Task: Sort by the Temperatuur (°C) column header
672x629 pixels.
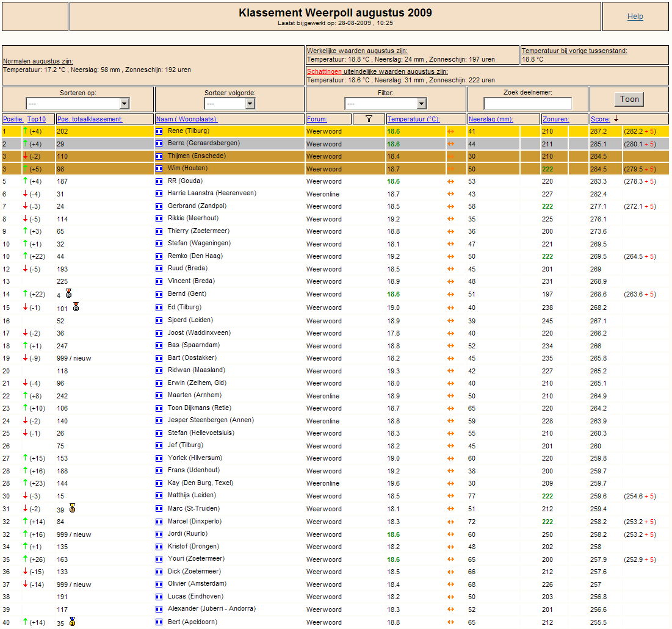Action: coord(413,119)
